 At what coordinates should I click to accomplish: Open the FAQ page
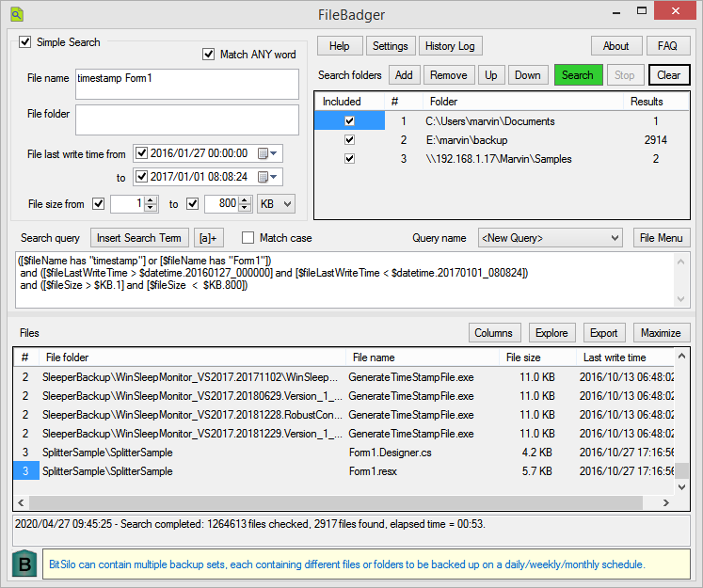click(667, 46)
